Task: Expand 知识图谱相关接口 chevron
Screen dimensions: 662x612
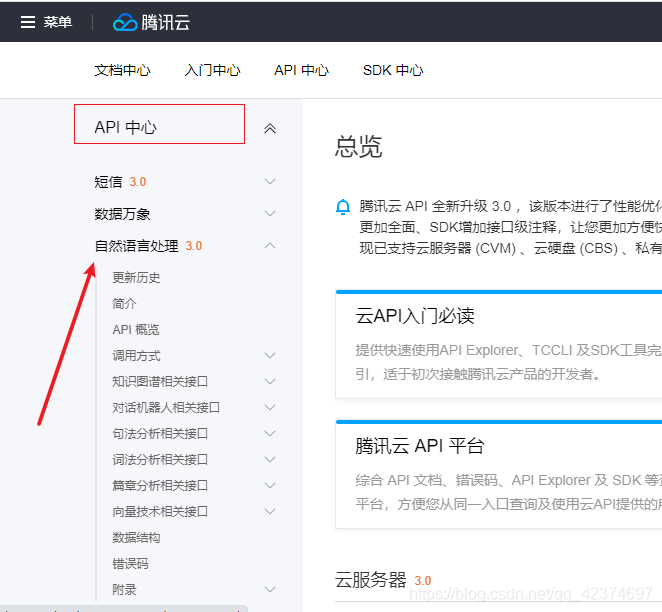Action: tap(270, 382)
